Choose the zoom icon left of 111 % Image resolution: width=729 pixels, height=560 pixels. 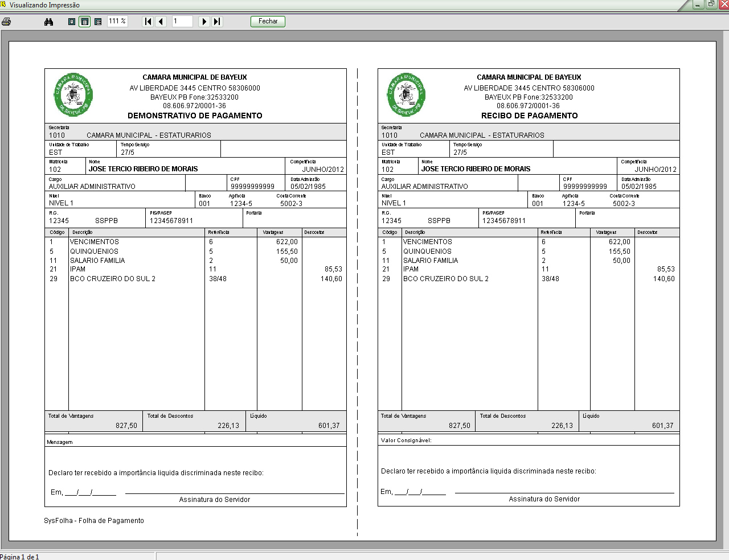tap(98, 22)
